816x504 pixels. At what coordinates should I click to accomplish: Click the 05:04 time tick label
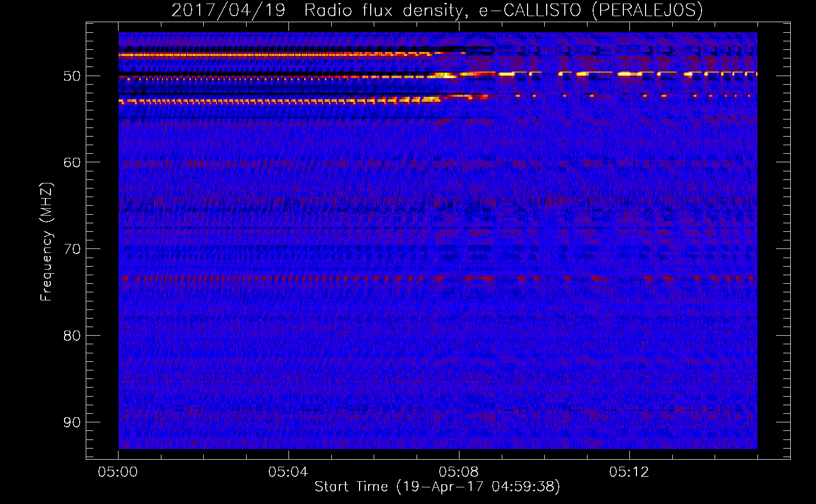pos(288,472)
